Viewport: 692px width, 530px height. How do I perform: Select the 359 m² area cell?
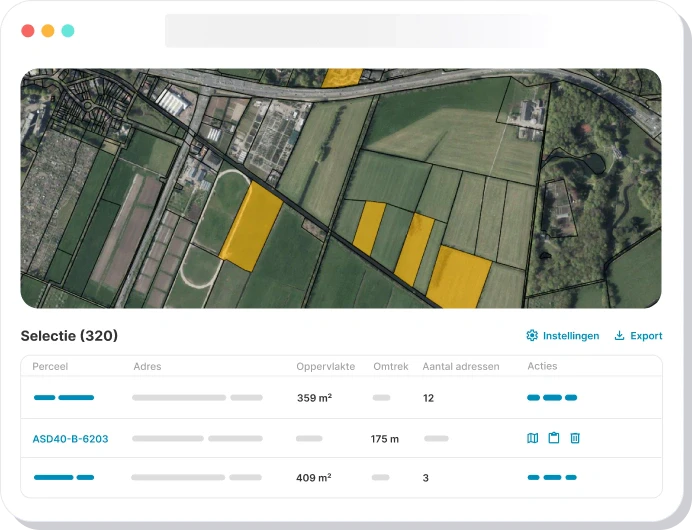click(314, 398)
